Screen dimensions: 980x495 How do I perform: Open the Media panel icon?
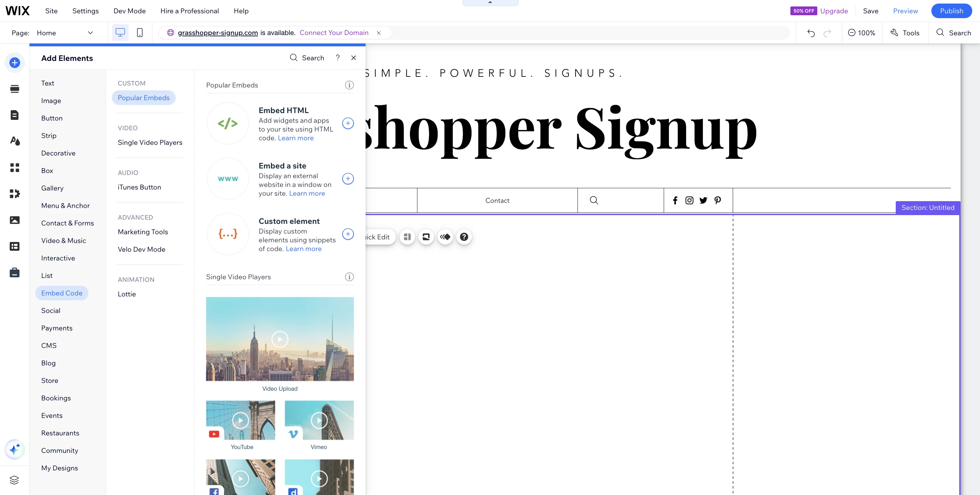[15, 220]
